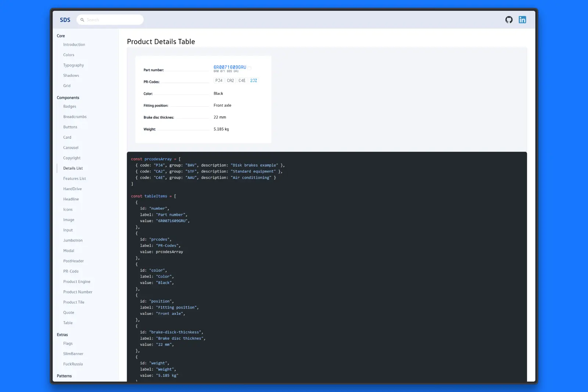Click the 6R0071609GRU part number link
Viewport: 588px width, 392px height.
[230, 67]
